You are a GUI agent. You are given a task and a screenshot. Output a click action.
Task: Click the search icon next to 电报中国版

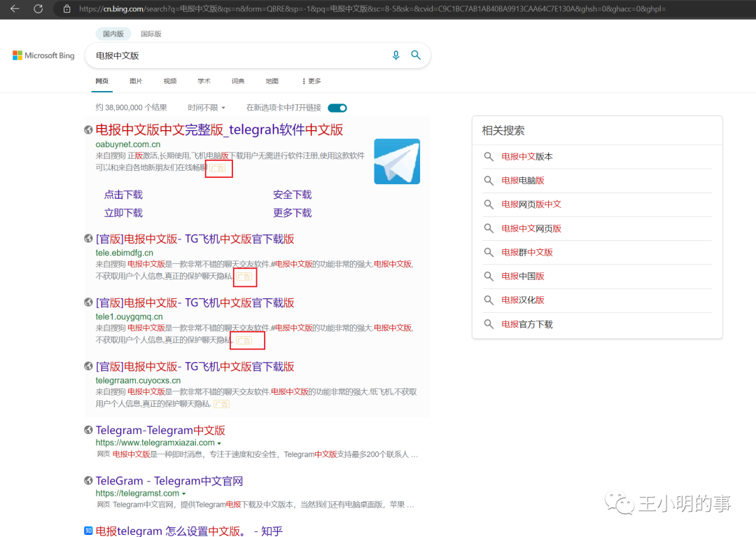pyautogui.click(x=489, y=277)
